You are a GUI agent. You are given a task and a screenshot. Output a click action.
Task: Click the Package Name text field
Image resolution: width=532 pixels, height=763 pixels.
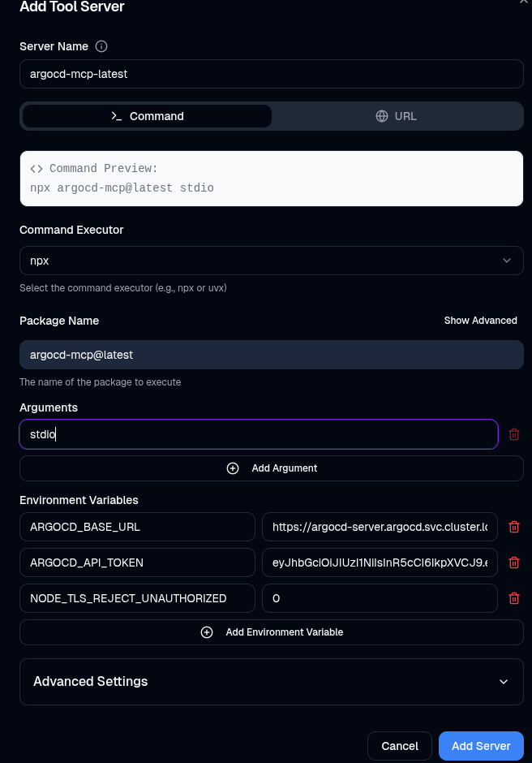coord(271,355)
